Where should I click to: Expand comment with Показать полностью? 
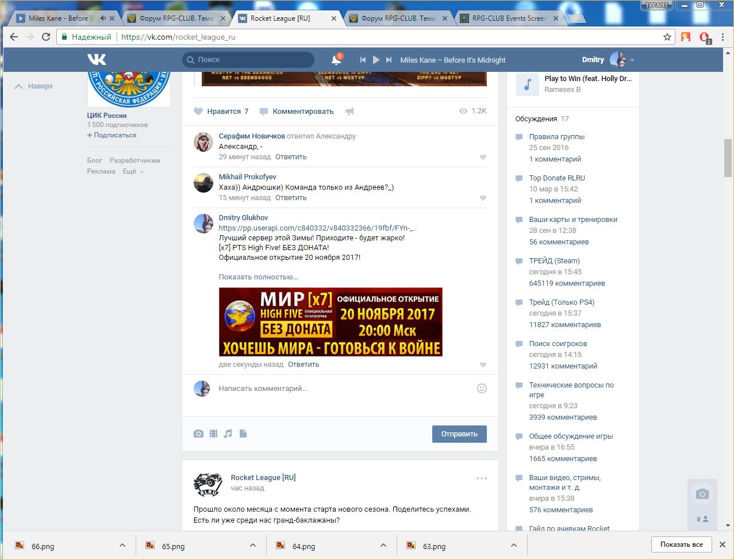click(258, 277)
